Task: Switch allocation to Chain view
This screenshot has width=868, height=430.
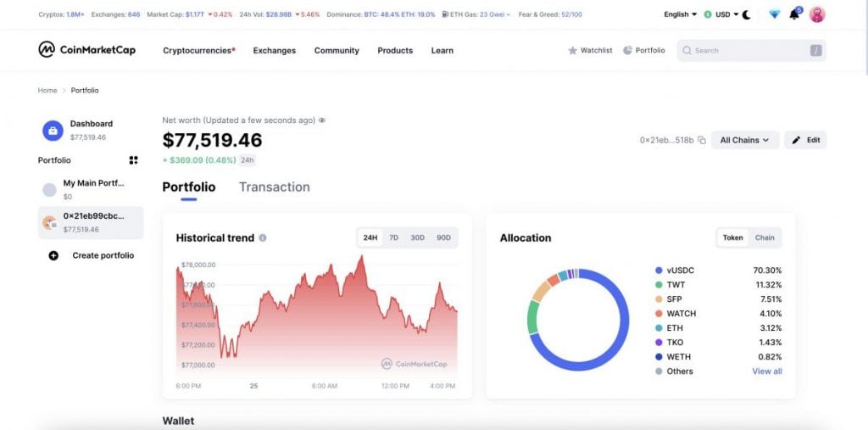Action: coord(765,237)
